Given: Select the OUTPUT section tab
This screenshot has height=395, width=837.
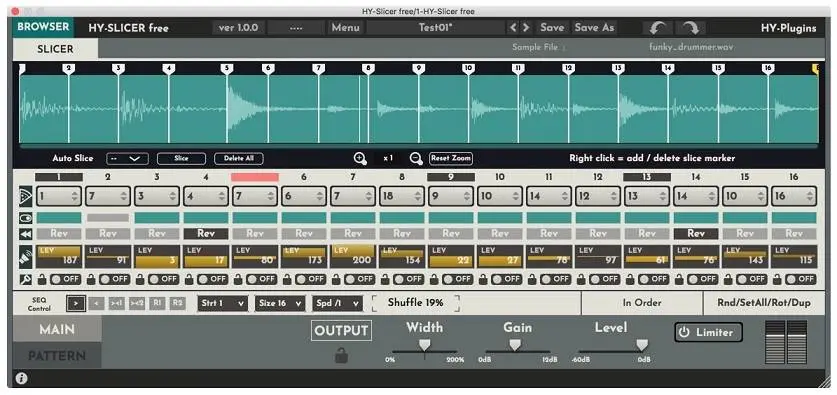Looking at the screenshot, I should tap(342, 331).
